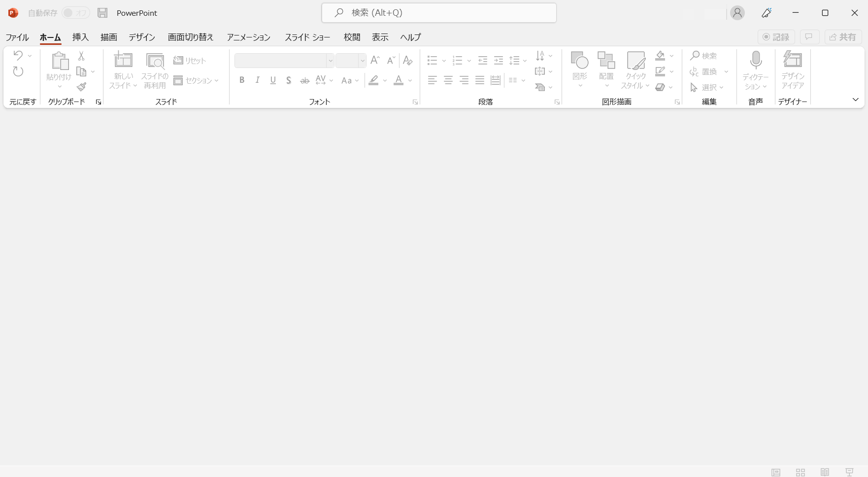Click the Reuse Slides icon
This screenshot has height=477, width=868.
point(155,61)
